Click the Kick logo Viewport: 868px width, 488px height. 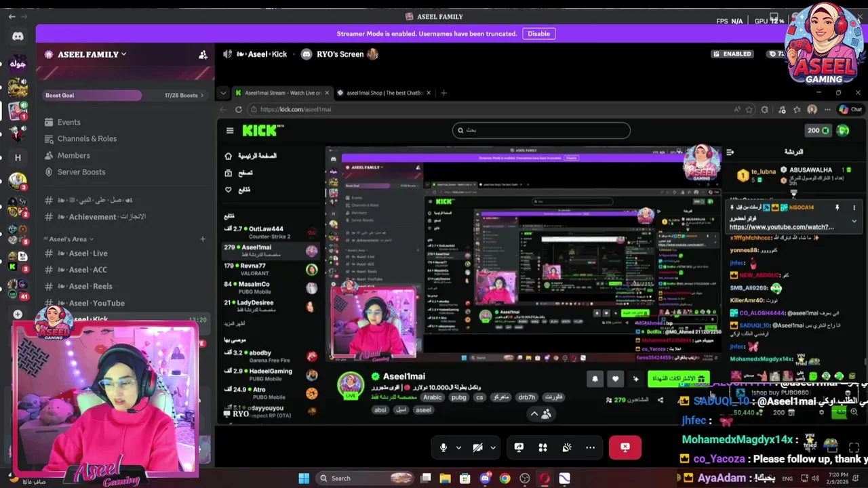tap(263, 130)
